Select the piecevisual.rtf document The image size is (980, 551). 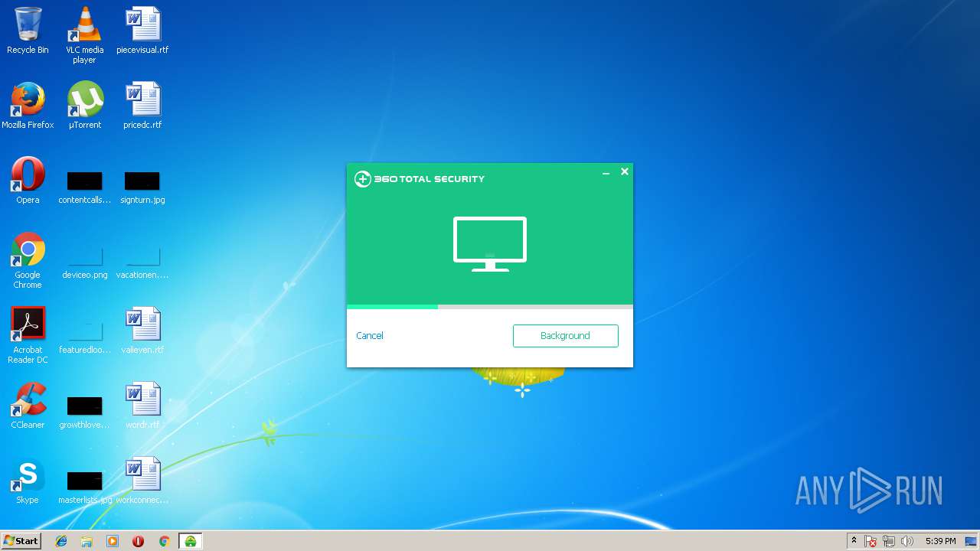coord(142,31)
